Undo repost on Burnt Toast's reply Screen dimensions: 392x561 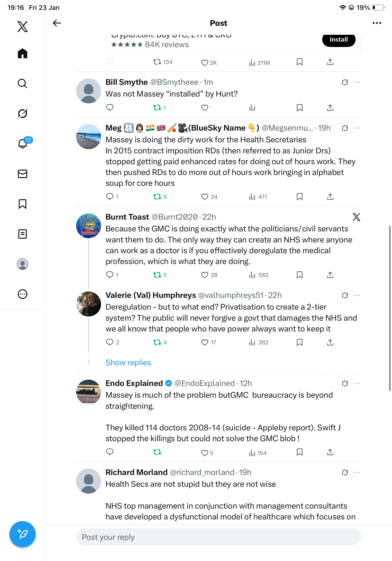(x=157, y=275)
